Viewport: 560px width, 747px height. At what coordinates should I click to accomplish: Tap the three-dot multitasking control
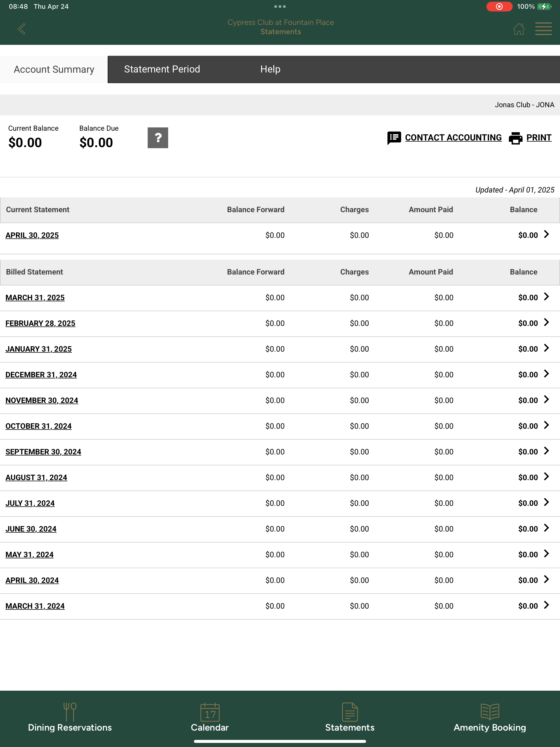[280, 6]
